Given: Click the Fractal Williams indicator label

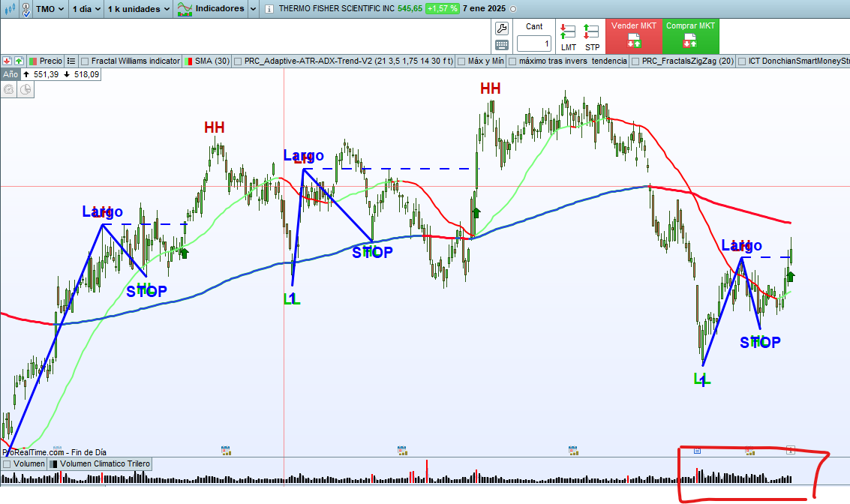Looking at the screenshot, I should coord(136,61).
